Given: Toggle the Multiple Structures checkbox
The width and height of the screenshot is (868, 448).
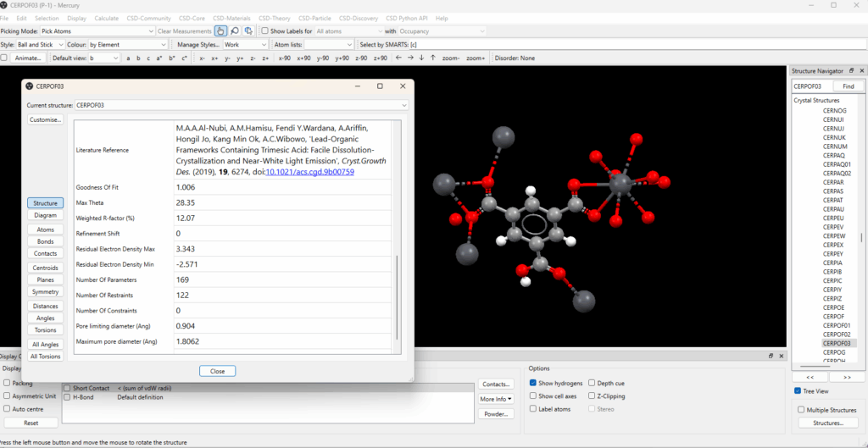Looking at the screenshot, I should coord(801,410).
